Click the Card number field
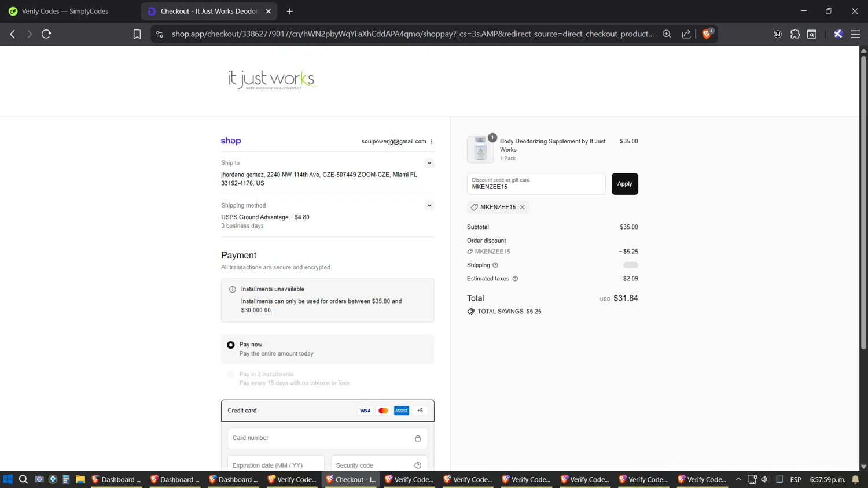868x488 pixels. click(328, 438)
